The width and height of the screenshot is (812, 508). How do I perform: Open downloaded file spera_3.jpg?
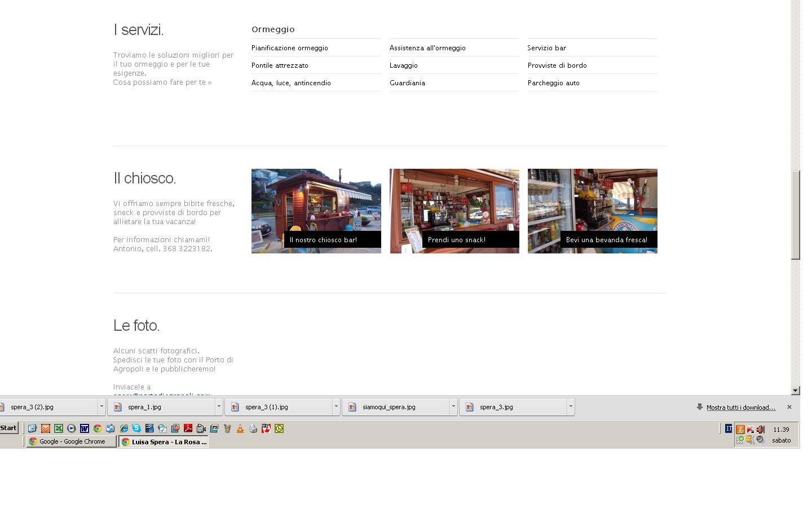point(514,406)
